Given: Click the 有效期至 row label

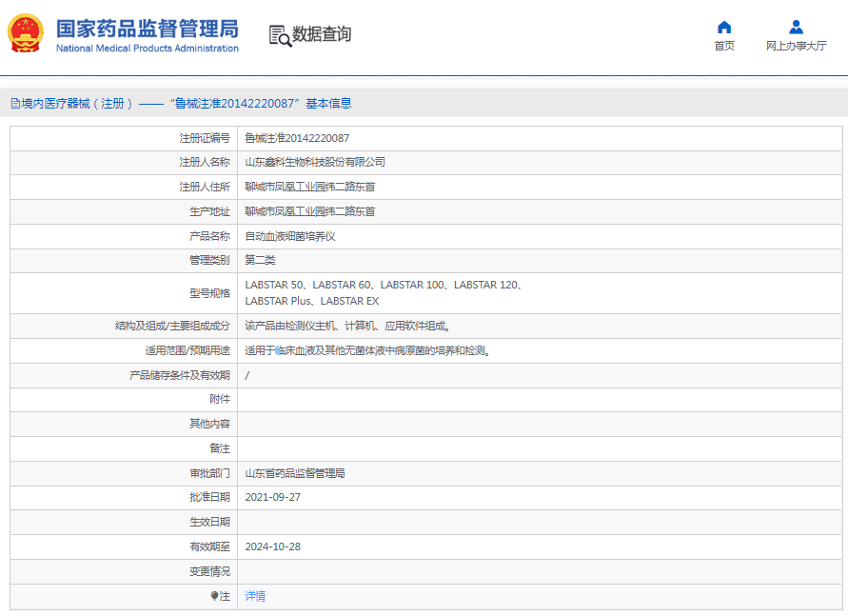Looking at the screenshot, I should point(209,546).
